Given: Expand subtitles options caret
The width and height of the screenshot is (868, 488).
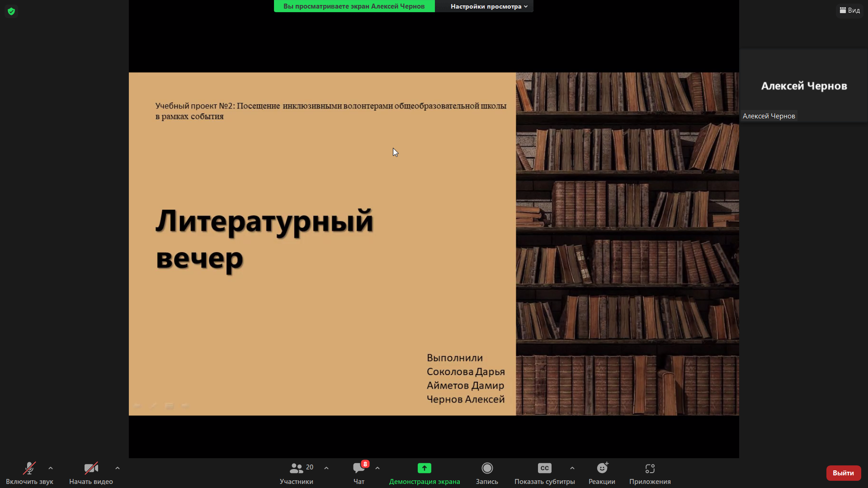Looking at the screenshot, I should click(572, 468).
